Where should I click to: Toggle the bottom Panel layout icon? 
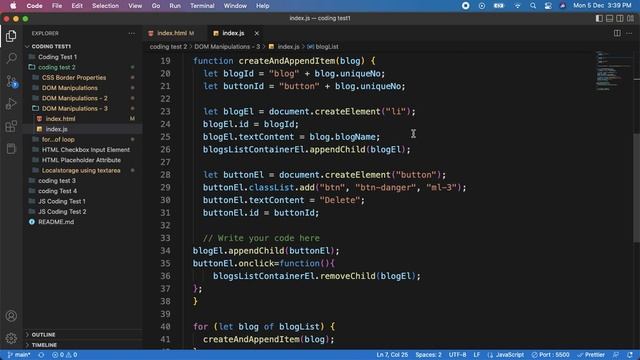pyautogui.click(x=609, y=18)
